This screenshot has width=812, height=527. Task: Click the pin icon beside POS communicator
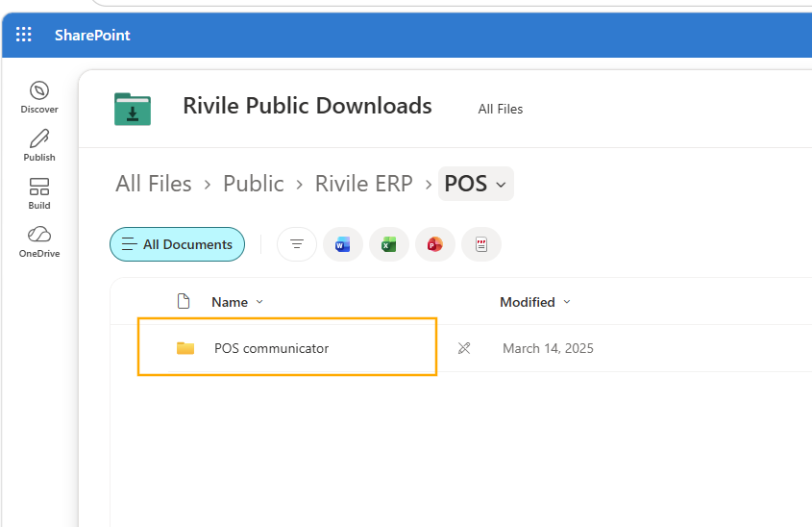coord(464,348)
